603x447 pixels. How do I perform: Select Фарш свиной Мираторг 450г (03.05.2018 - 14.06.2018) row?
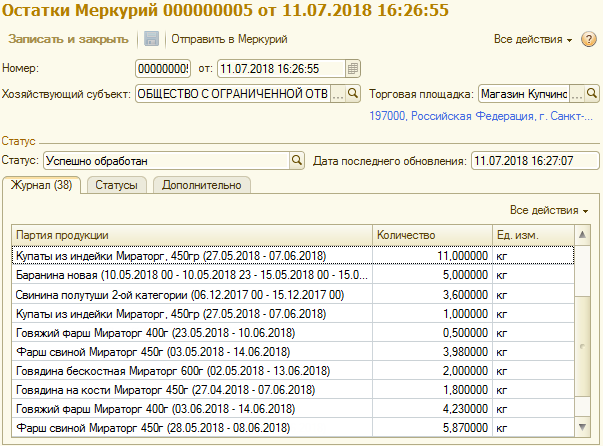[293, 352]
